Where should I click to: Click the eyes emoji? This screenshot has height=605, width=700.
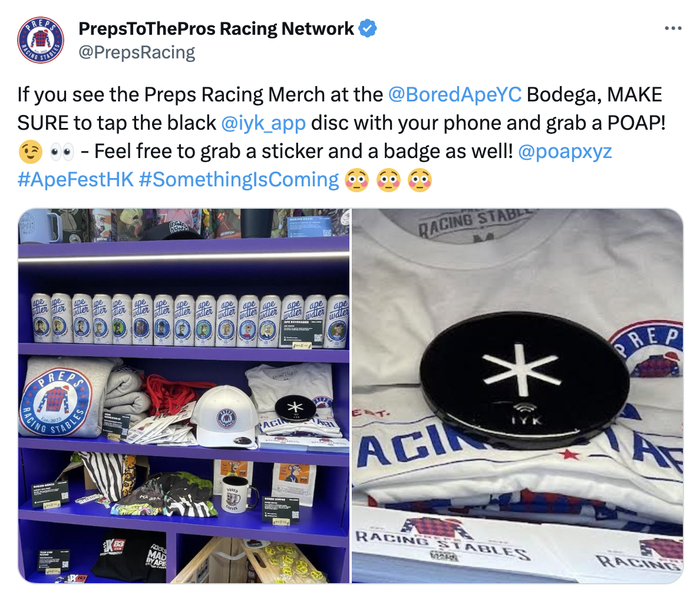click(62, 152)
